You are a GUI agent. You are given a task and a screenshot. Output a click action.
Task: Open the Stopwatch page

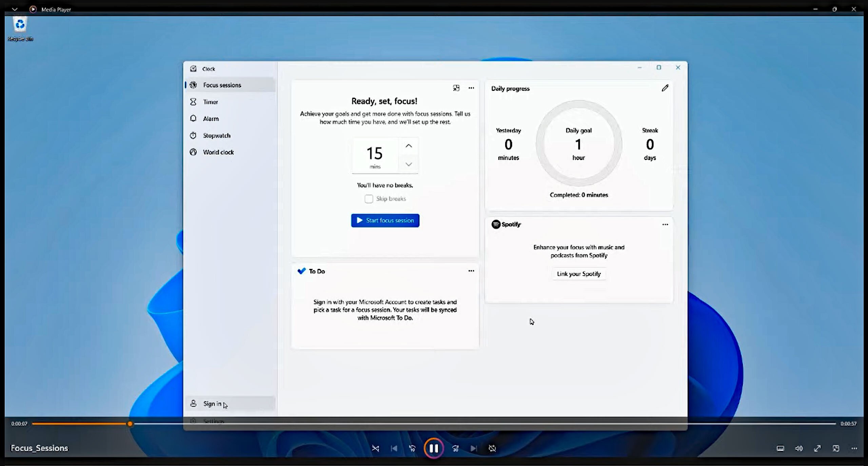click(231, 135)
